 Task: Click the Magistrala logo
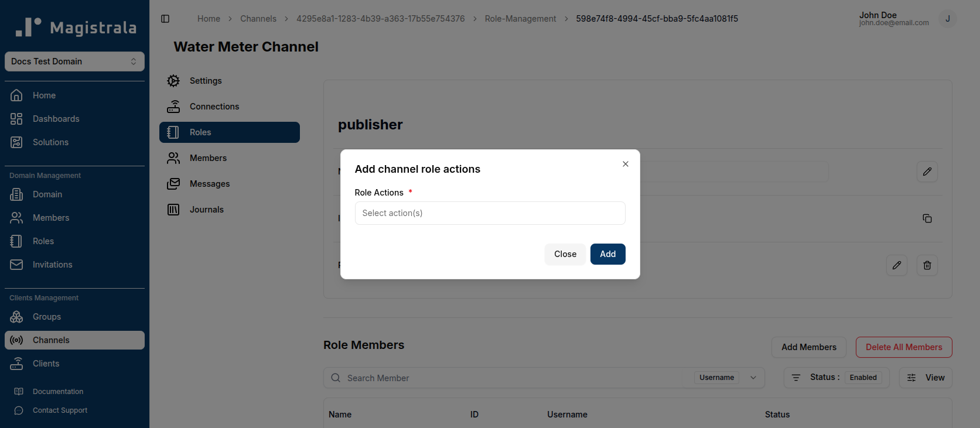(76, 27)
